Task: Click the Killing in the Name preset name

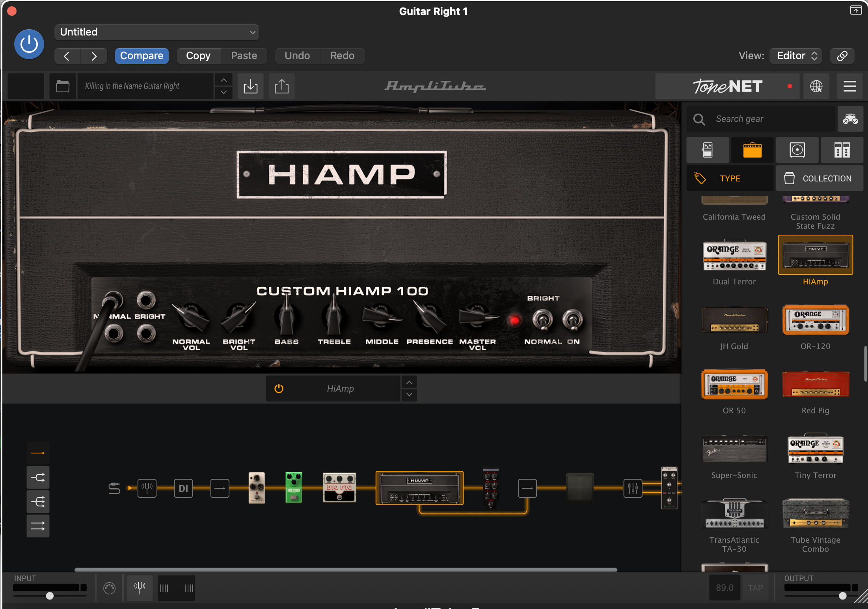Action: 145,86
